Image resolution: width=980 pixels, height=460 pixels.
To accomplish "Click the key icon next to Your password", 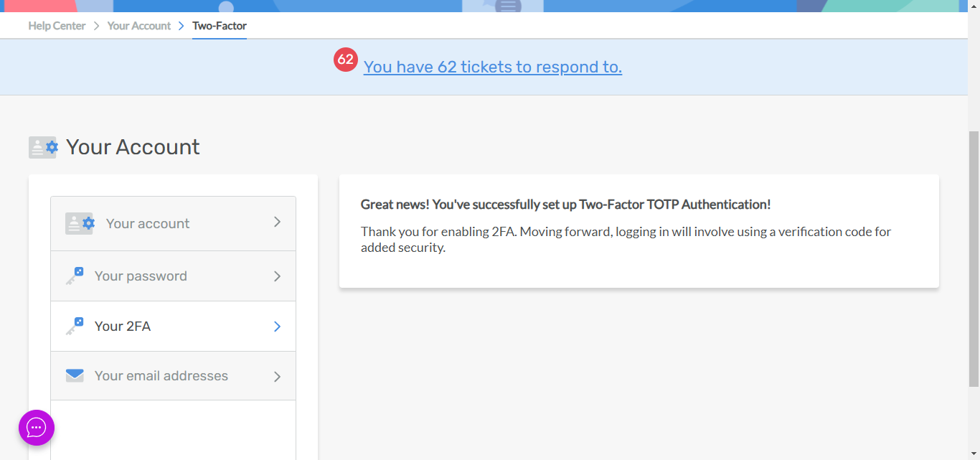I will point(75,276).
